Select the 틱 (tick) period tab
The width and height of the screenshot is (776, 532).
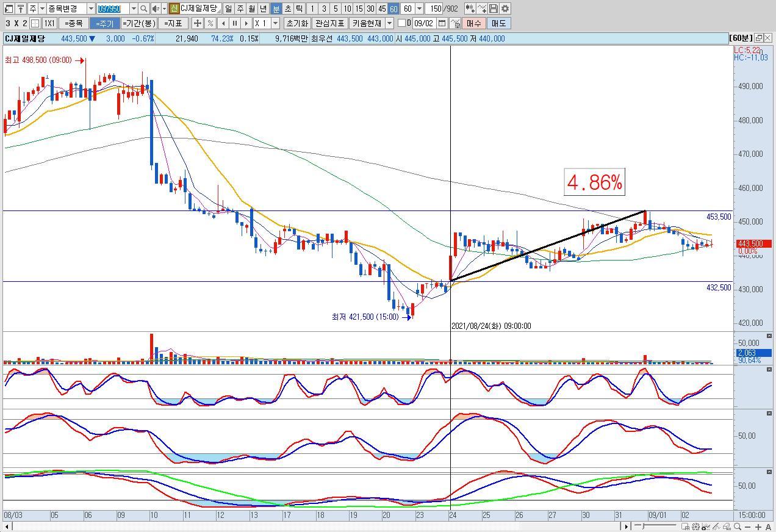point(300,9)
